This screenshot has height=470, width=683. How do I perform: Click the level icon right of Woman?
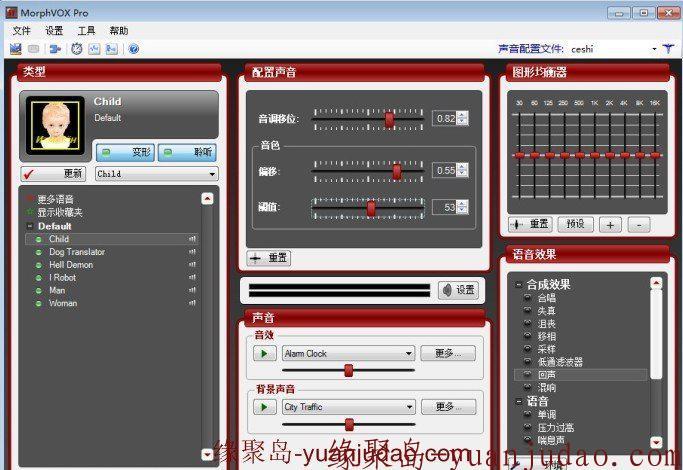pyautogui.click(x=192, y=303)
